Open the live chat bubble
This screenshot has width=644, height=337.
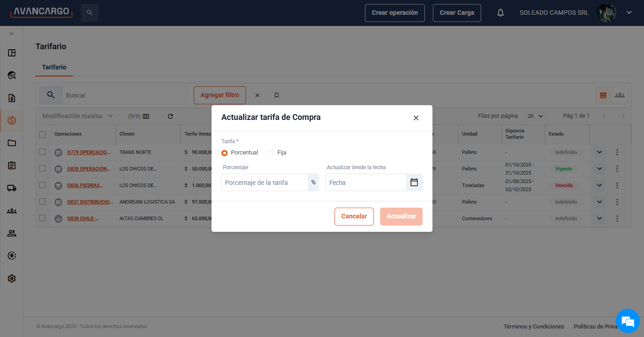point(627,321)
